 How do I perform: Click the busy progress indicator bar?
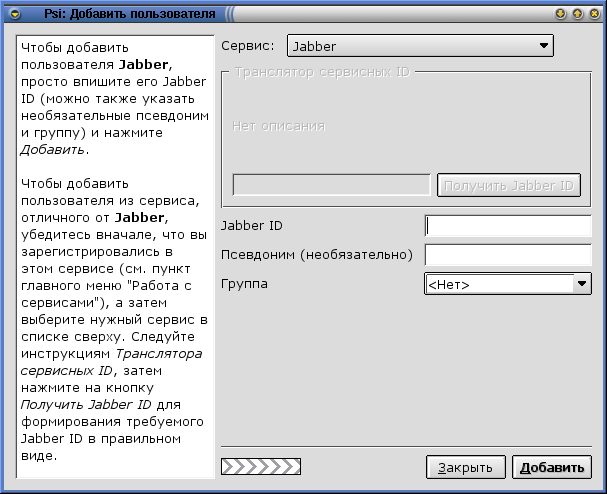point(261,467)
